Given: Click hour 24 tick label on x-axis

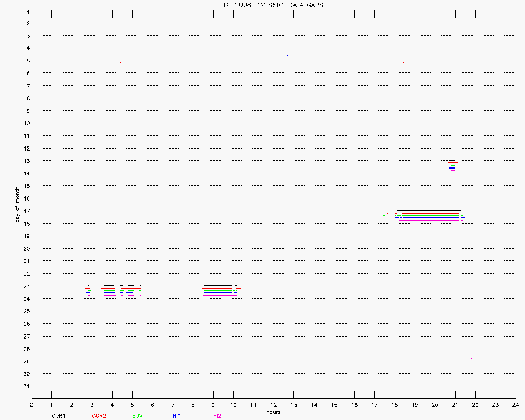Looking at the screenshot, I should coord(515,405).
